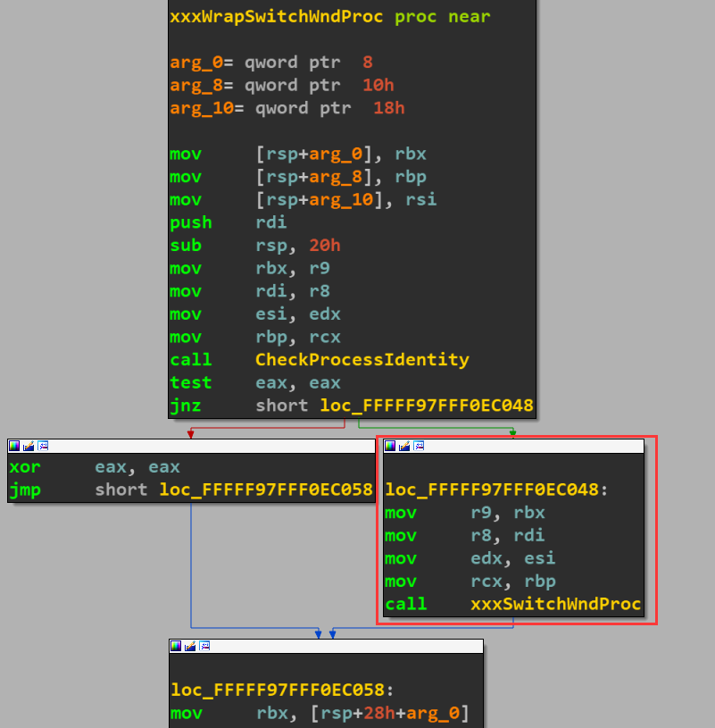Click the xxxWrapSwitchWndProc proc near name
This screenshot has height=728, width=715.
pyautogui.click(x=330, y=17)
